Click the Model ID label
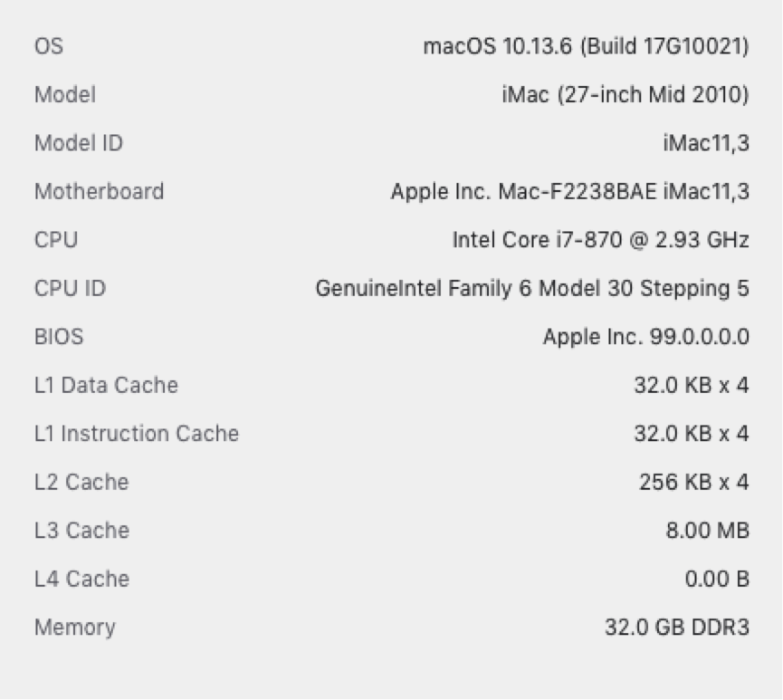783x700 pixels. 79,143
